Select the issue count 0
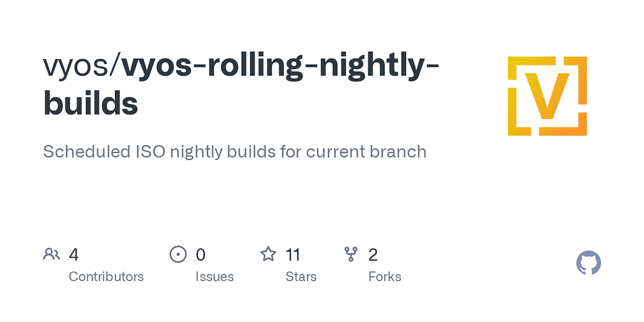Image resolution: width=644 pixels, height=322 pixels. 200,255
